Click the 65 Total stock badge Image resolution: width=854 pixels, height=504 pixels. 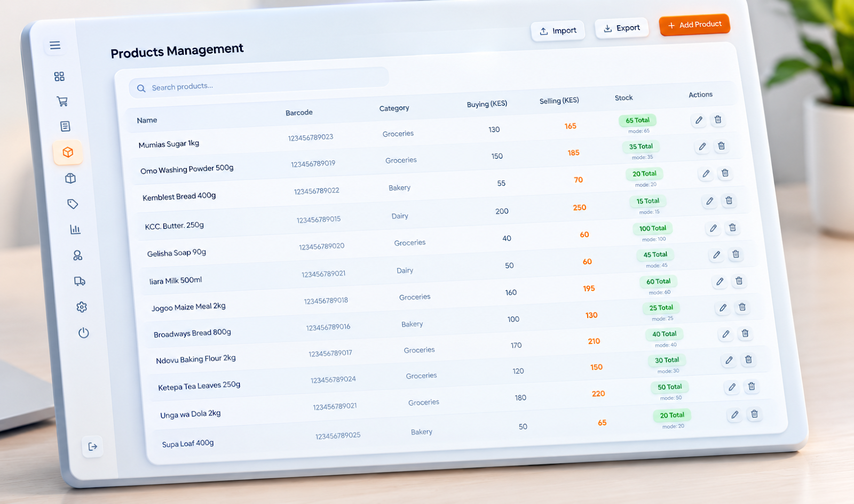click(x=637, y=121)
